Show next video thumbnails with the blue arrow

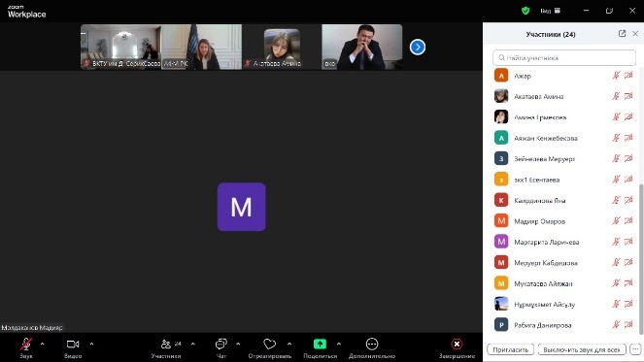tap(418, 47)
